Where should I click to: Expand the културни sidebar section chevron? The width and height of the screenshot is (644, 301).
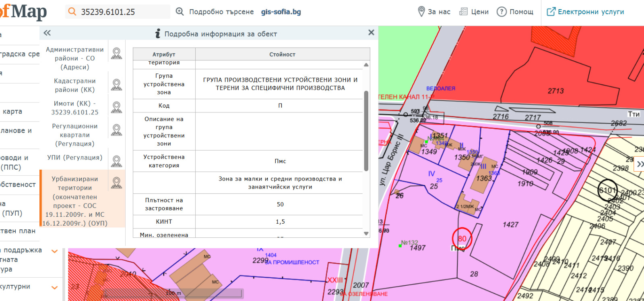click(x=54, y=287)
